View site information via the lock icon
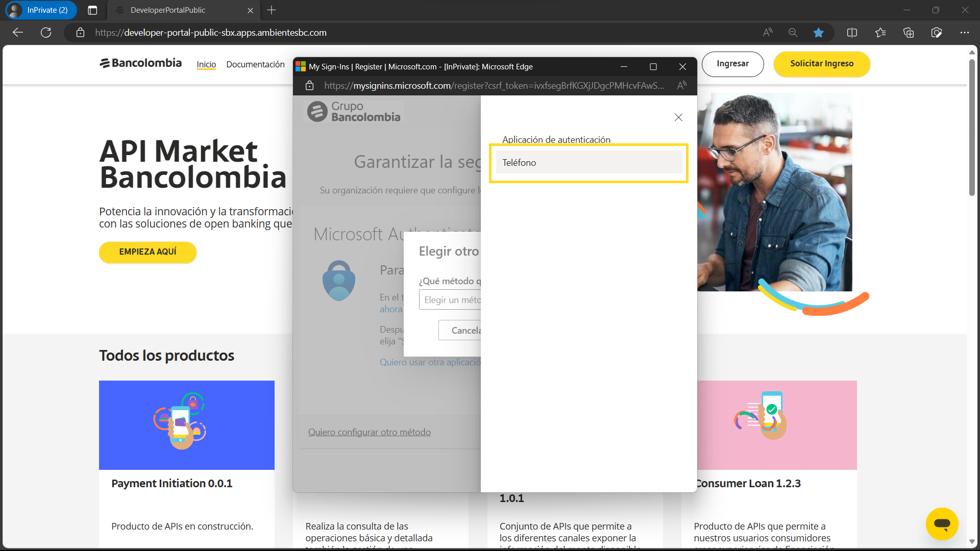This screenshot has height=551, width=980. [x=80, y=32]
